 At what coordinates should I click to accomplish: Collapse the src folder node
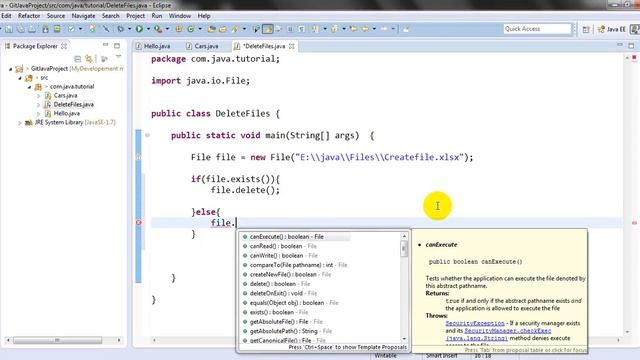click(x=20, y=78)
